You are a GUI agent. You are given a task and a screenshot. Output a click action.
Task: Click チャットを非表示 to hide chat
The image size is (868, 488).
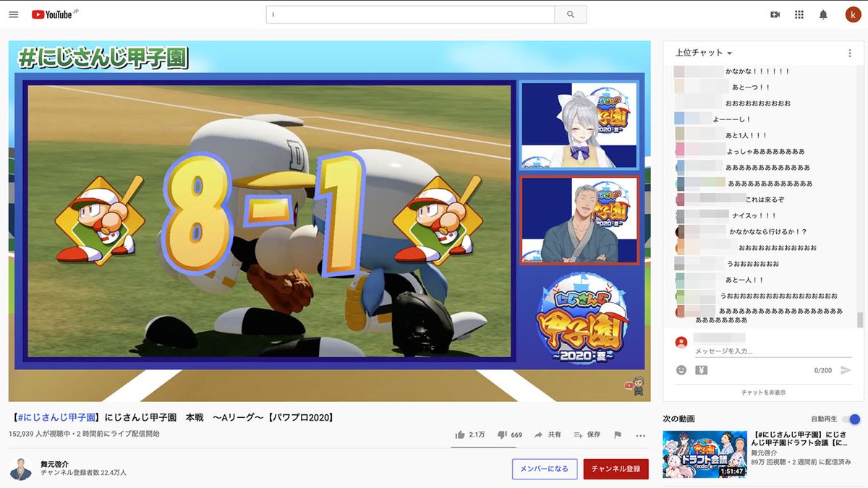click(x=763, y=393)
